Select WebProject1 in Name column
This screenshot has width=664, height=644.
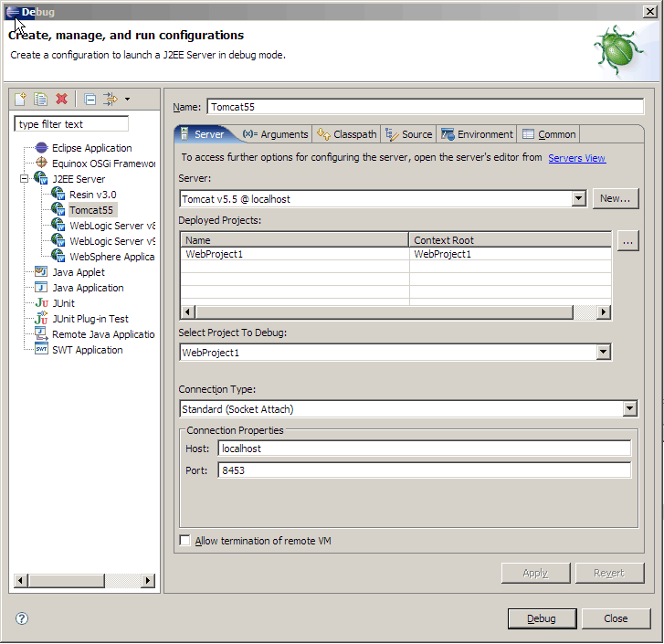click(x=215, y=254)
